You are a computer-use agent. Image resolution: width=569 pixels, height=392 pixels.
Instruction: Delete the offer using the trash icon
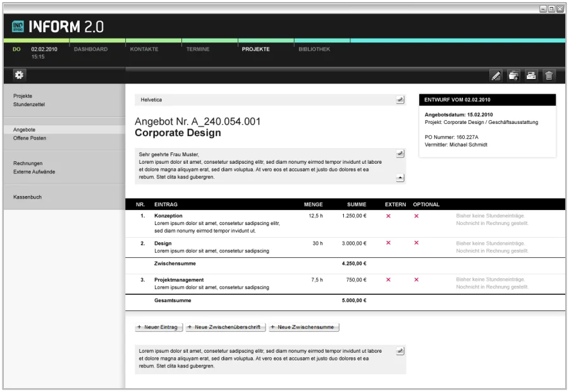[549, 76]
